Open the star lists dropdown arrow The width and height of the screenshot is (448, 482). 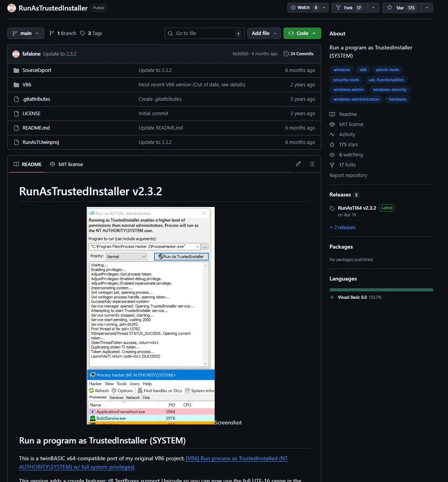[x=427, y=8]
